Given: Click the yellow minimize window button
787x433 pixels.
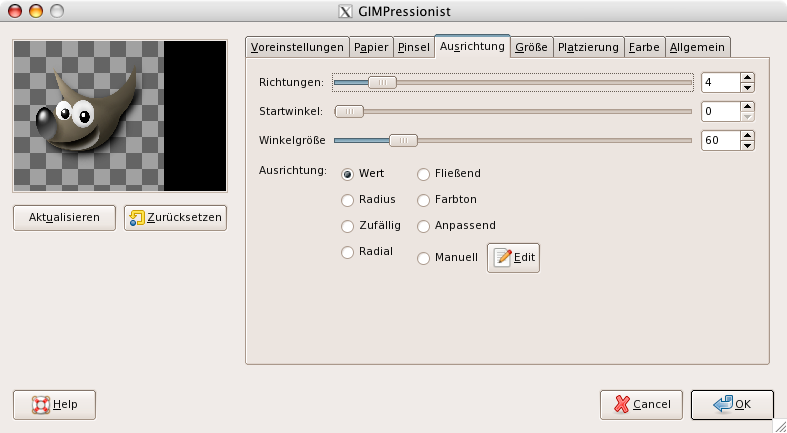Looking at the screenshot, I should pyautogui.click(x=36, y=11).
